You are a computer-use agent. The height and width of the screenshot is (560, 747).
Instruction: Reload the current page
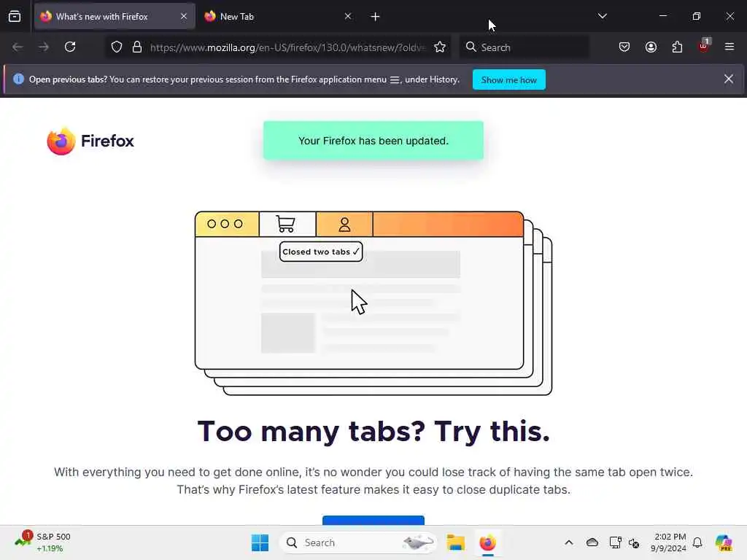pos(70,47)
